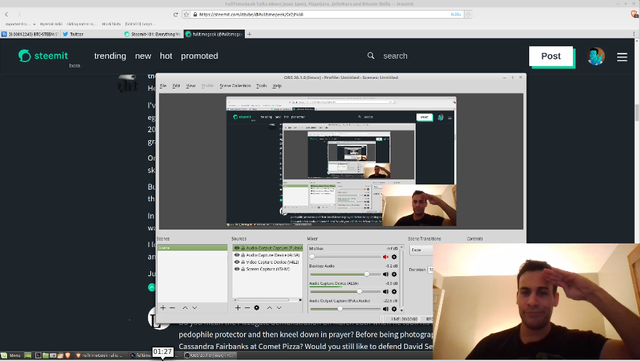Toggle lock on Audio Capture Device source
The width and height of the screenshot is (640, 361).
tap(243, 255)
